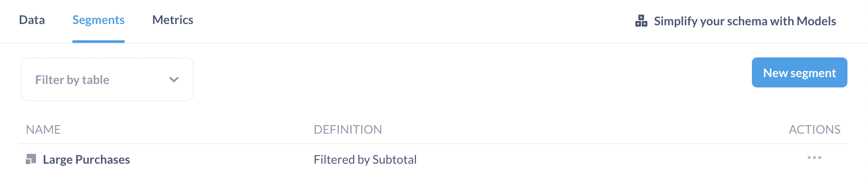Viewport: 868px width, 186px height.
Task: Switch to the Data tab
Action: click(x=32, y=20)
